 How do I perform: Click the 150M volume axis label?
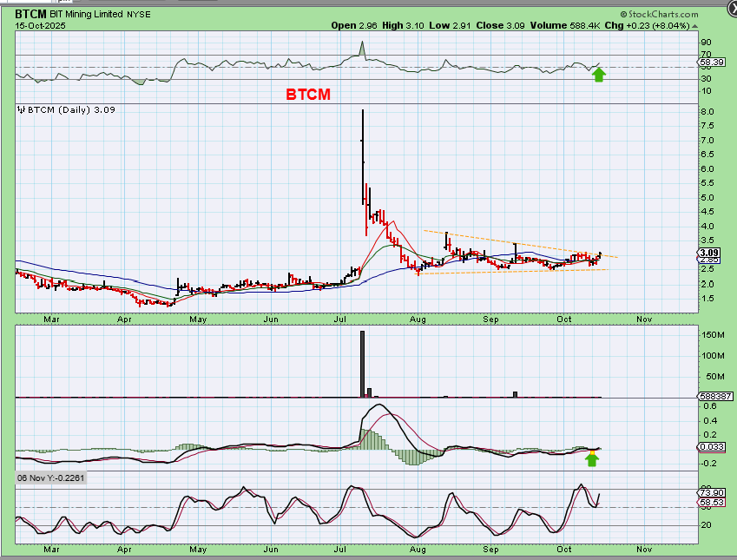coord(713,335)
